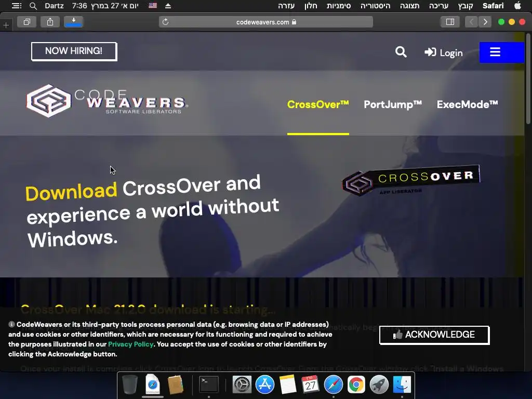Select the CrossOver™ navigation tab
532x399 pixels.
click(318, 104)
